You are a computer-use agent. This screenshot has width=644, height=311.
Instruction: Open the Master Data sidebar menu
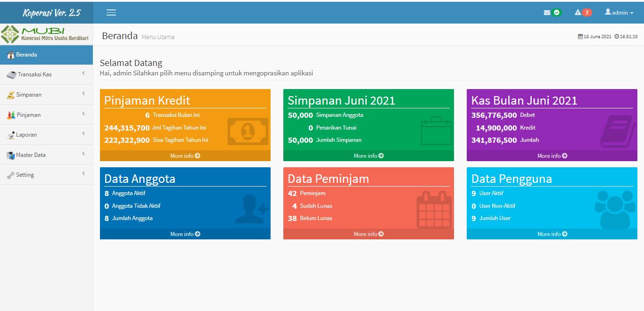(46, 155)
